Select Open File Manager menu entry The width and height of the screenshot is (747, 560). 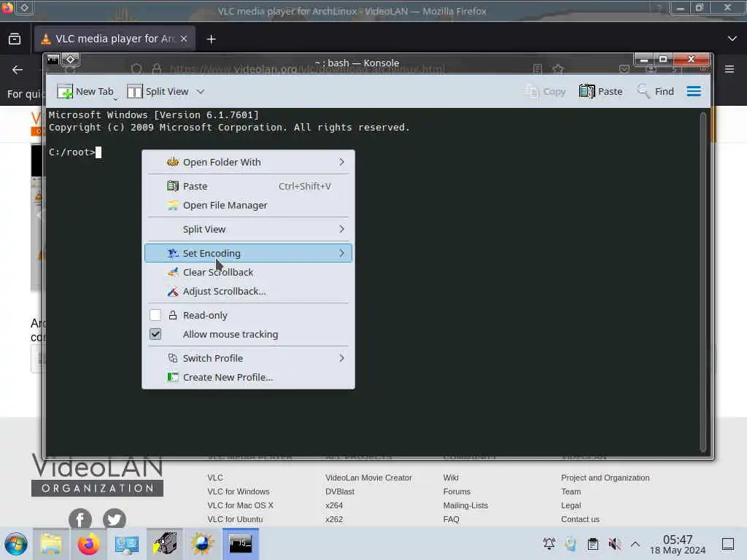tap(248, 205)
